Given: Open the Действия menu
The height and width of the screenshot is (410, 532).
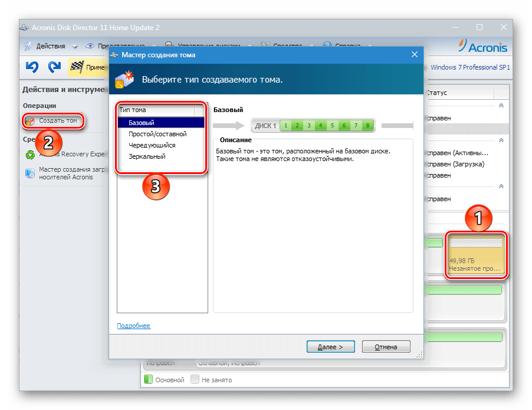Looking at the screenshot, I should click(x=51, y=46).
